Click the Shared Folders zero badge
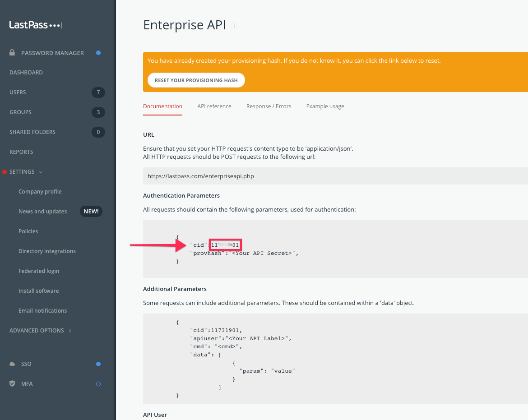The image size is (528, 420). (x=98, y=132)
